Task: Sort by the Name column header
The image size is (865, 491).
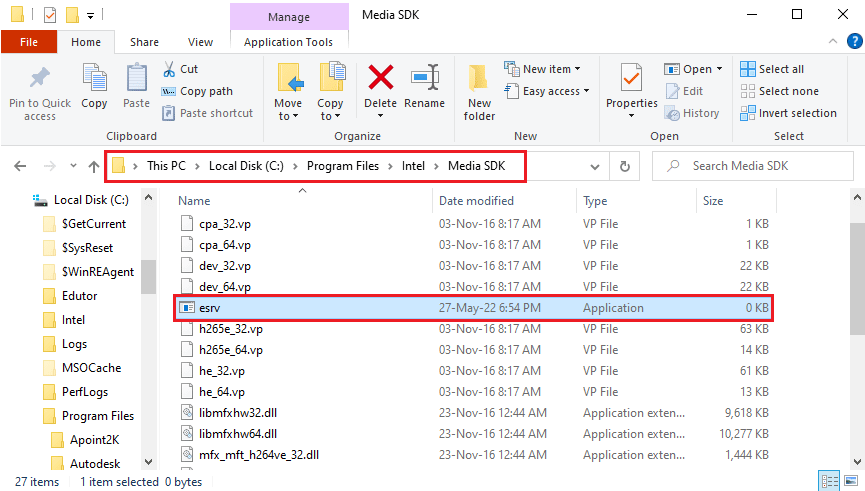Action: click(x=194, y=201)
